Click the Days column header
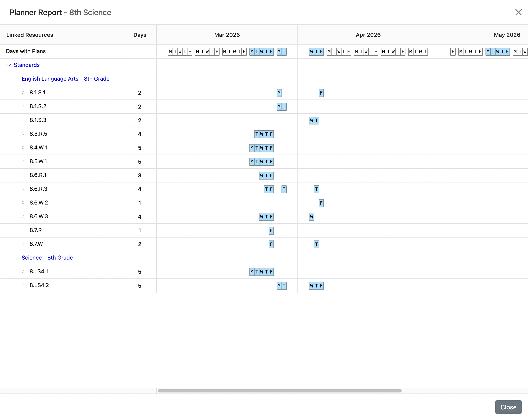 [140, 35]
